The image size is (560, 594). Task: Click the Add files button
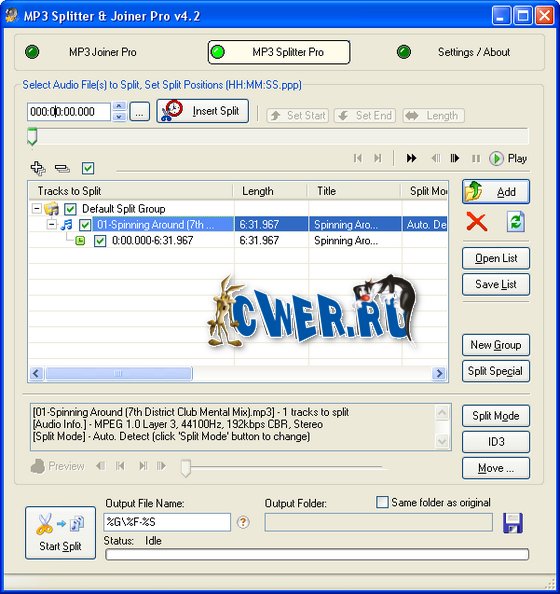[496, 192]
